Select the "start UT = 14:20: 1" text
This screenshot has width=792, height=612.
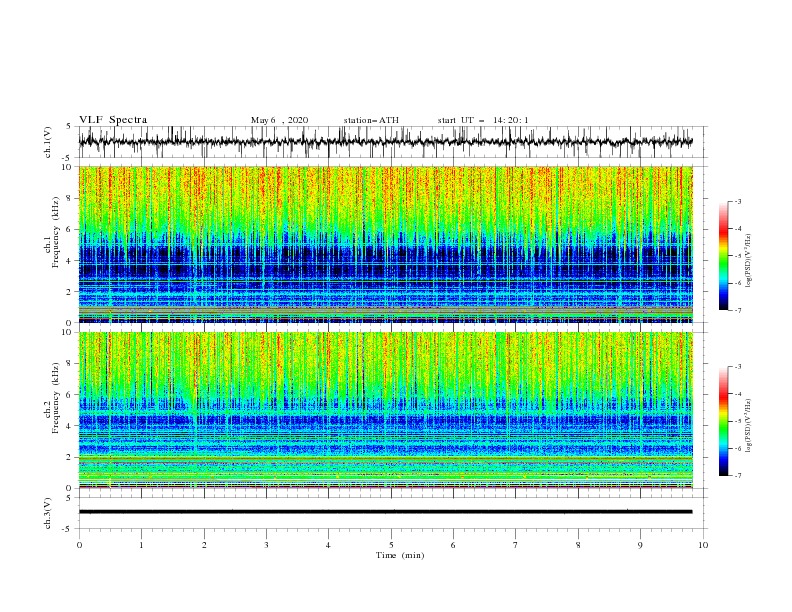(x=482, y=120)
